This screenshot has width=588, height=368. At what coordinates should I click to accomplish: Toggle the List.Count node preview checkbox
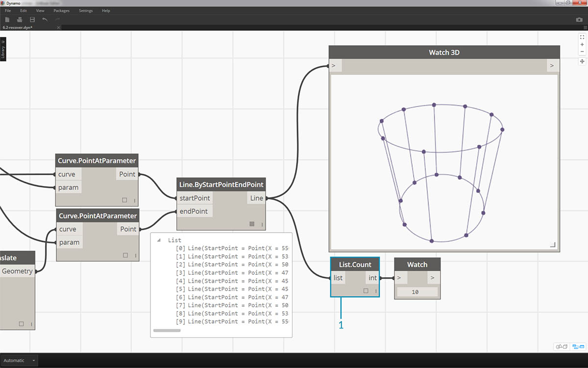[x=366, y=291]
